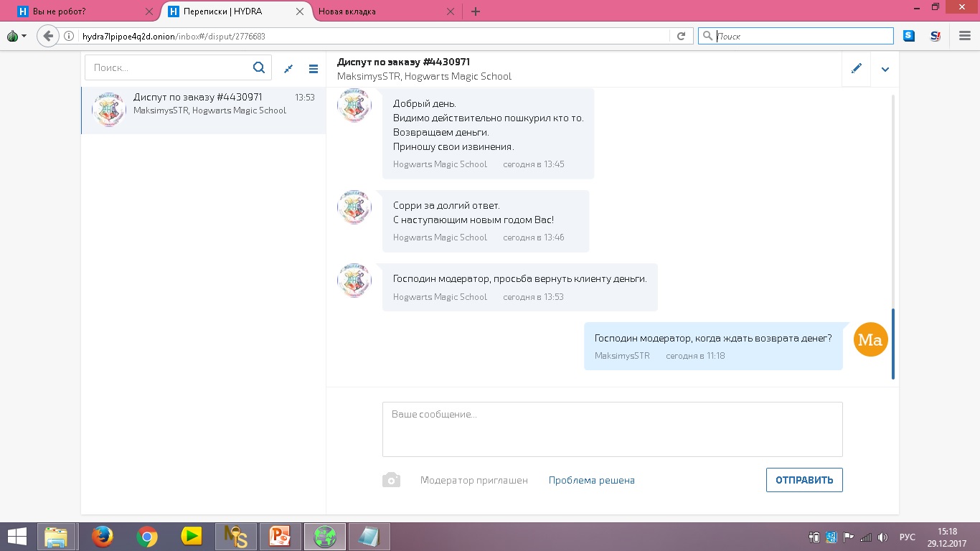
Task: Open the sidebar list menu icon
Action: coord(314,69)
